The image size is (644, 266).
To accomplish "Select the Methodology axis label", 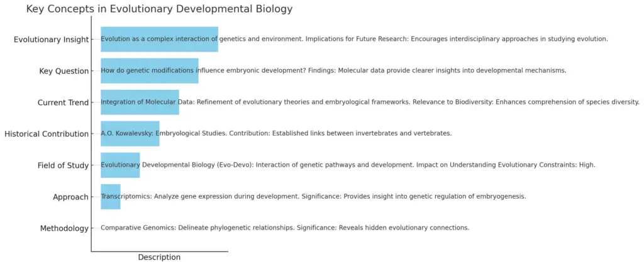I will click(x=64, y=229).
